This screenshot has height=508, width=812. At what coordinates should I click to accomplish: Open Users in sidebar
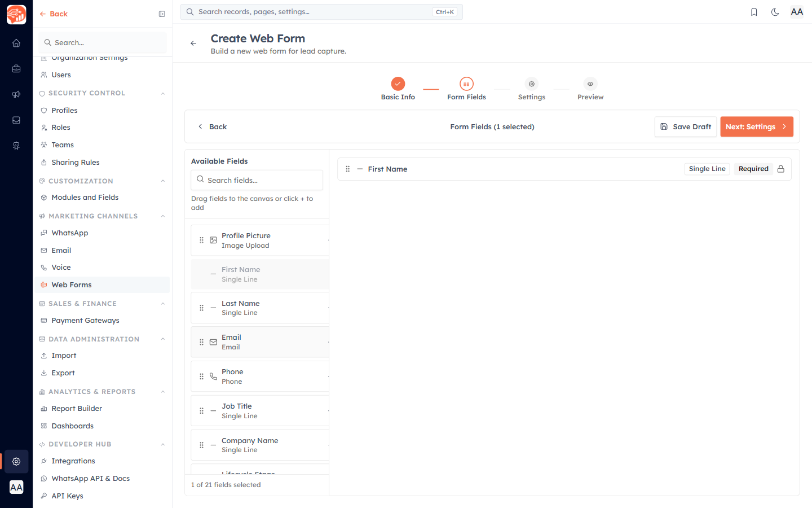pyautogui.click(x=102, y=75)
